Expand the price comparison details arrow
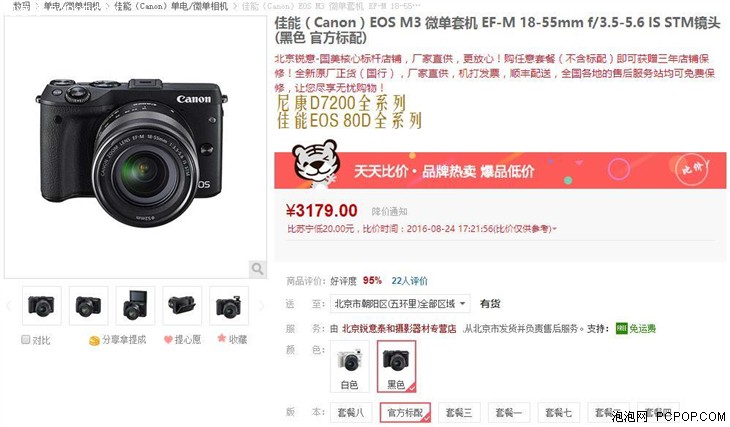 (554, 229)
